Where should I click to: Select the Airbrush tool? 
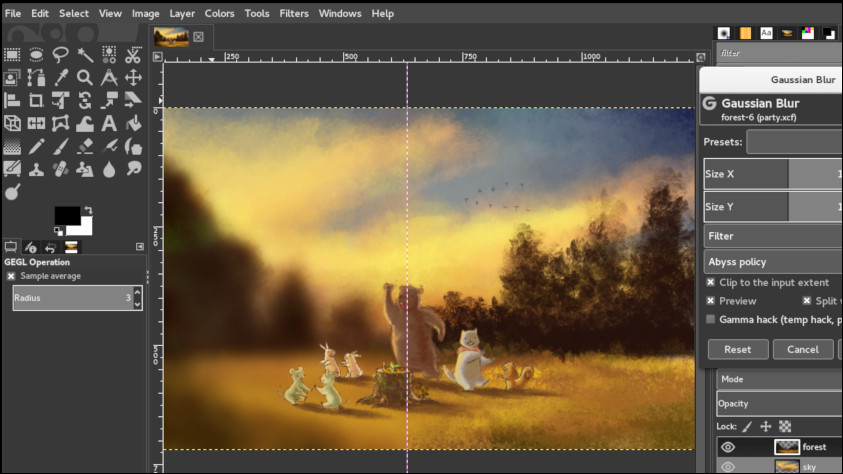click(109, 147)
